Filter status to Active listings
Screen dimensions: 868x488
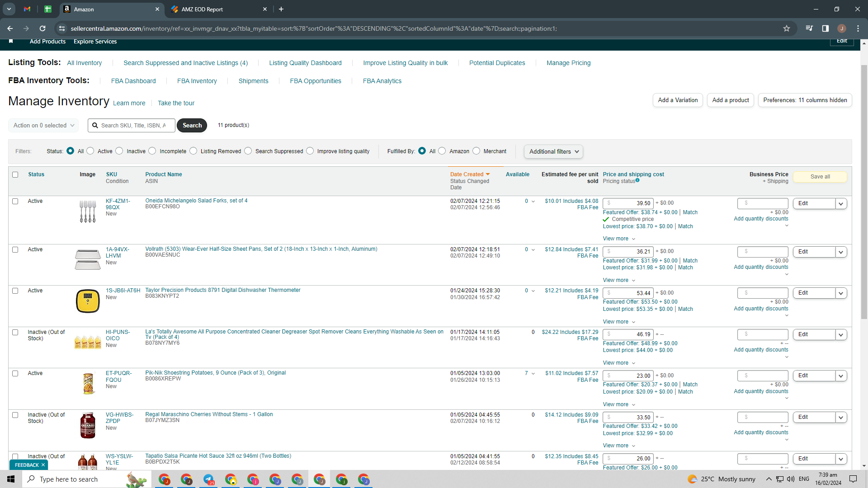click(x=90, y=151)
